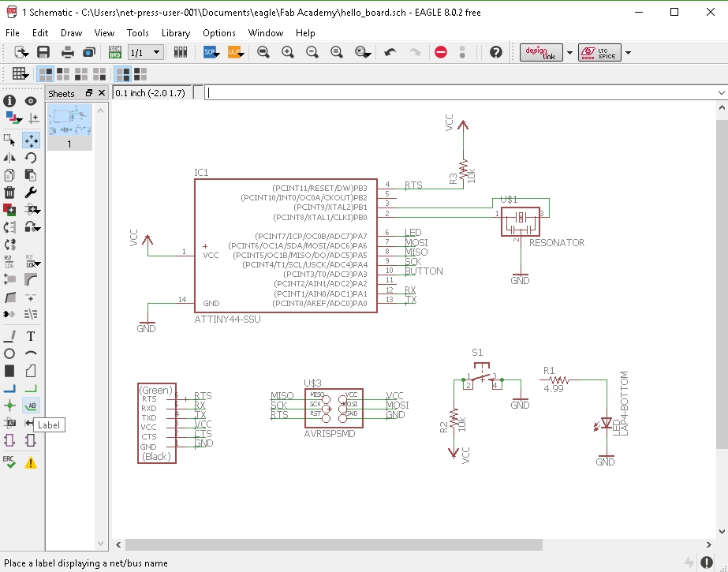
Task: Open the library manager books icon
Action: (181, 52)
